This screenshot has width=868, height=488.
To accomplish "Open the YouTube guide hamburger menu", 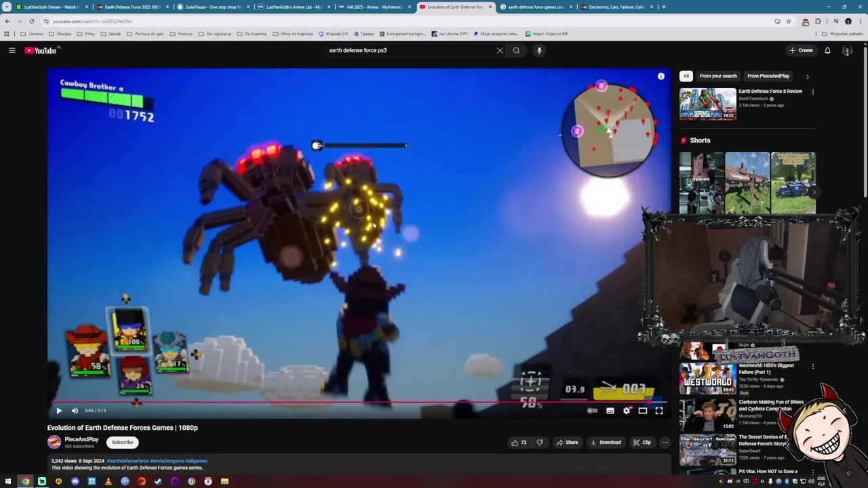I will click(12, 50).
